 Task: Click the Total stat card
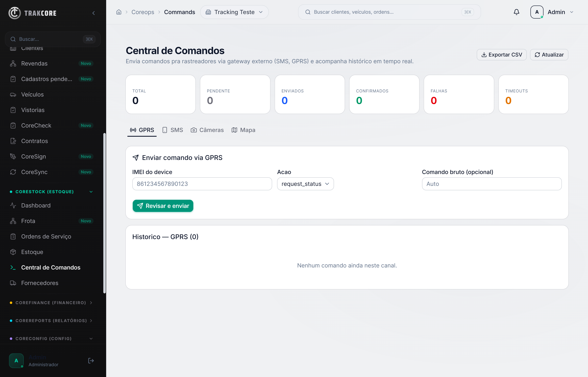pos(160,94)
